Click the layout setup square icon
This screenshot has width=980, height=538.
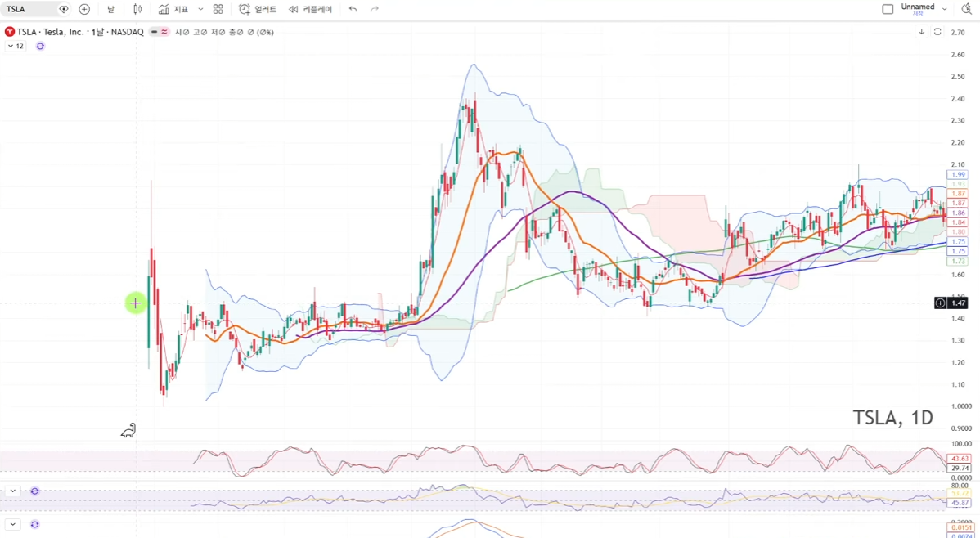coord(888,9)
